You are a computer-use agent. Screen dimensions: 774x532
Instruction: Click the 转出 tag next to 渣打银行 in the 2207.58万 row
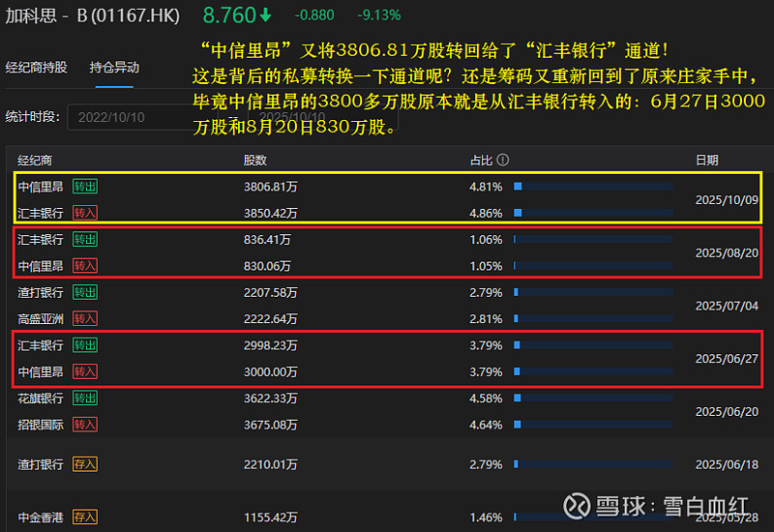click(85, 292)
